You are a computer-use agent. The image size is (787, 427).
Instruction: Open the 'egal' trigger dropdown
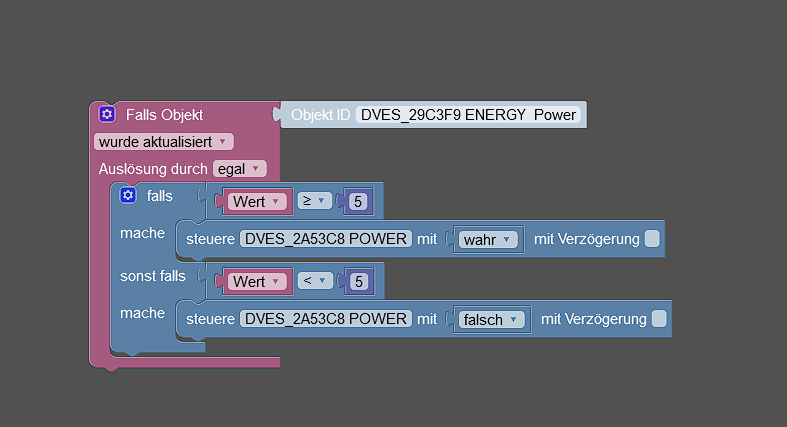tap(239, 169)
